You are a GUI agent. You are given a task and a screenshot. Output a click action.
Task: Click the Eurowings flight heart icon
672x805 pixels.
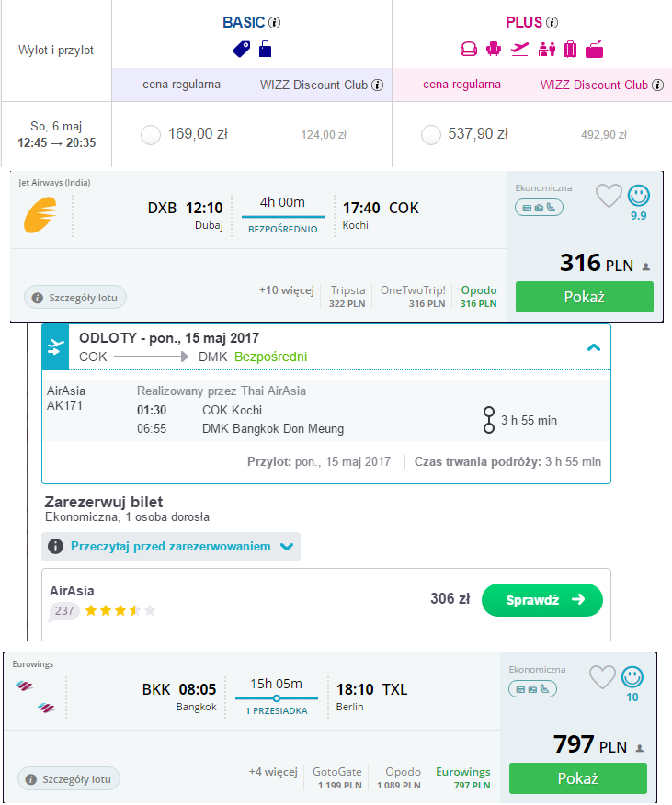point(602,677)
